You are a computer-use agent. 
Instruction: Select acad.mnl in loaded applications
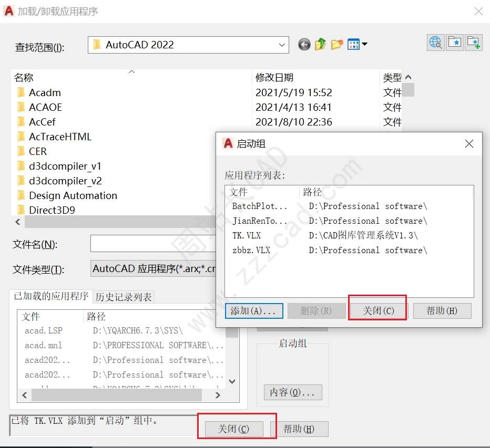(43, 345)
